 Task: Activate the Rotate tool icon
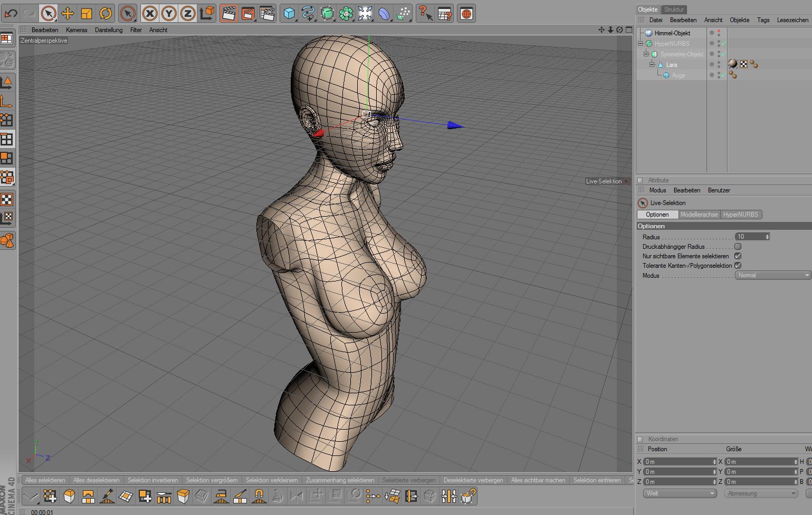coord(106,14)
